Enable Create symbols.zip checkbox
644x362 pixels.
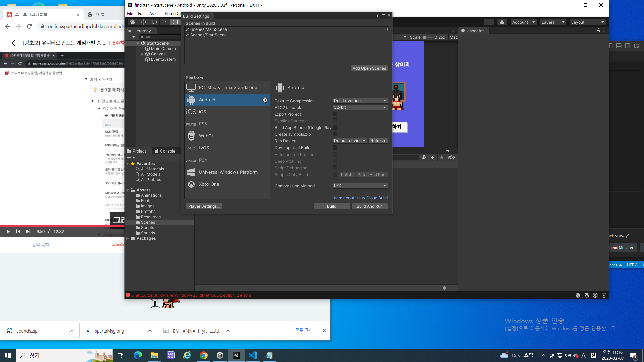tap(335, 134)
